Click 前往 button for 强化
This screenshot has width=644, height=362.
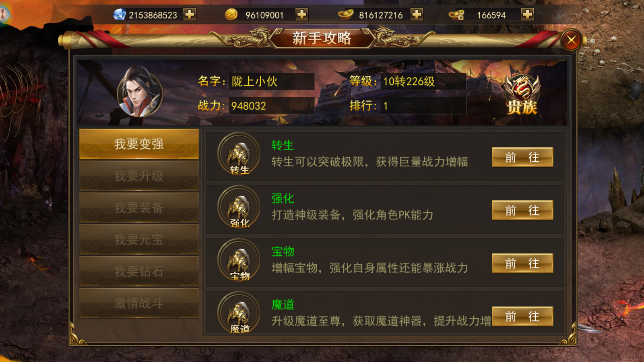click(x=522, y=210)
